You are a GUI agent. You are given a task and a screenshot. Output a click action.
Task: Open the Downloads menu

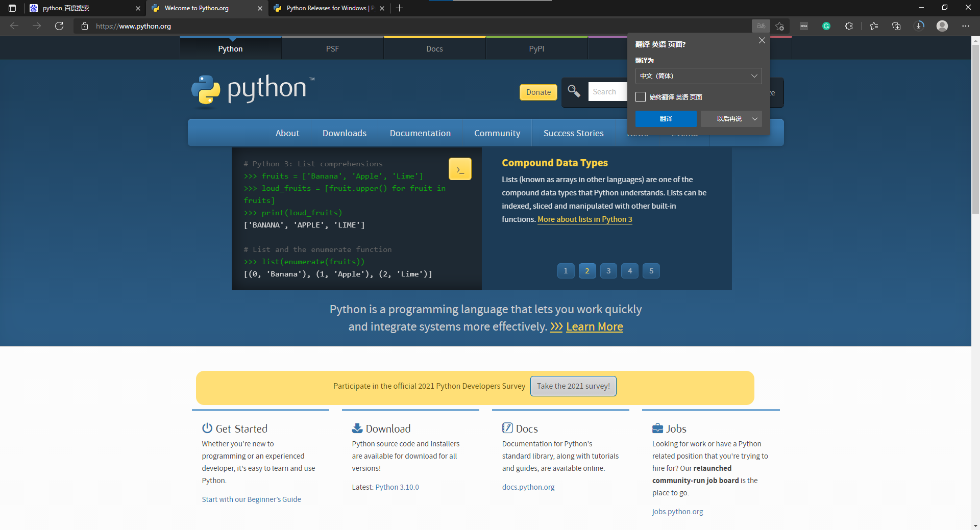coord(345,133)
